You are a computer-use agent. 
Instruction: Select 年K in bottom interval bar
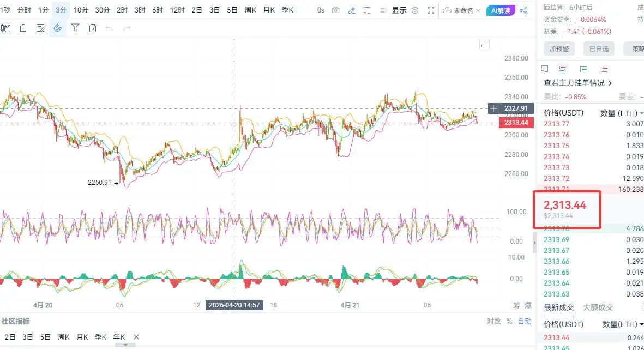coord(119,337)
